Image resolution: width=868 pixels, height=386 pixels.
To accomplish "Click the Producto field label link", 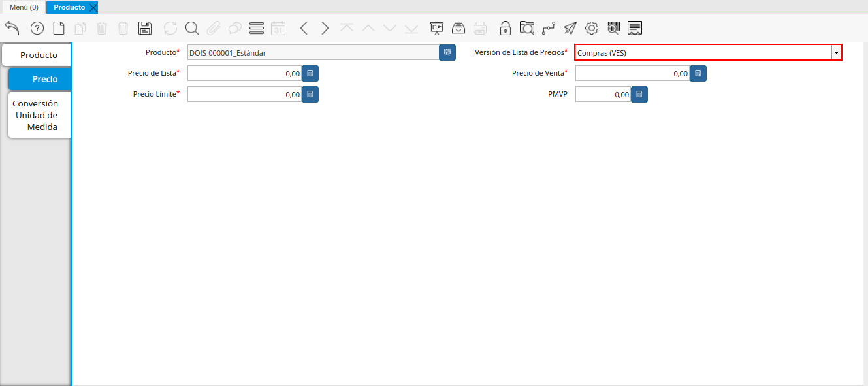I will 161,52.
